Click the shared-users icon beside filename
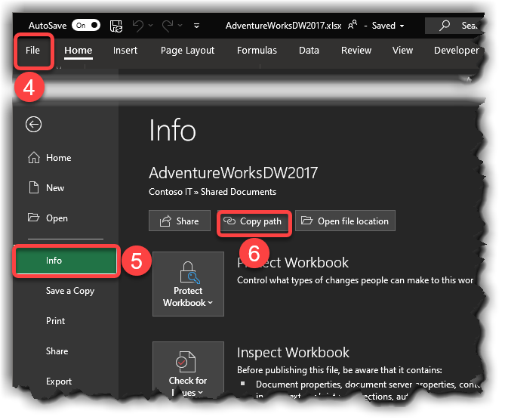The height and width of the screenshot is (420, 505). 353,25
